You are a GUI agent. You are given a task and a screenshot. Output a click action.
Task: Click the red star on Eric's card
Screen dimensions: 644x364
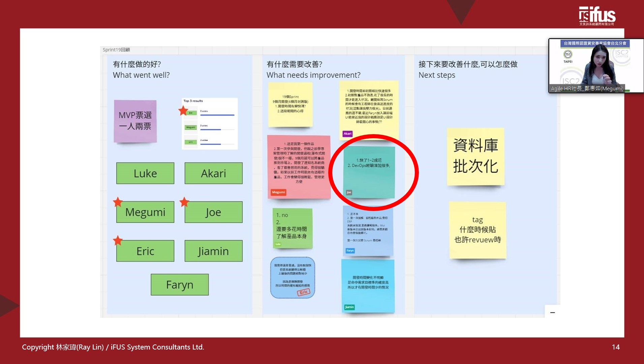[x=118, y=241]
